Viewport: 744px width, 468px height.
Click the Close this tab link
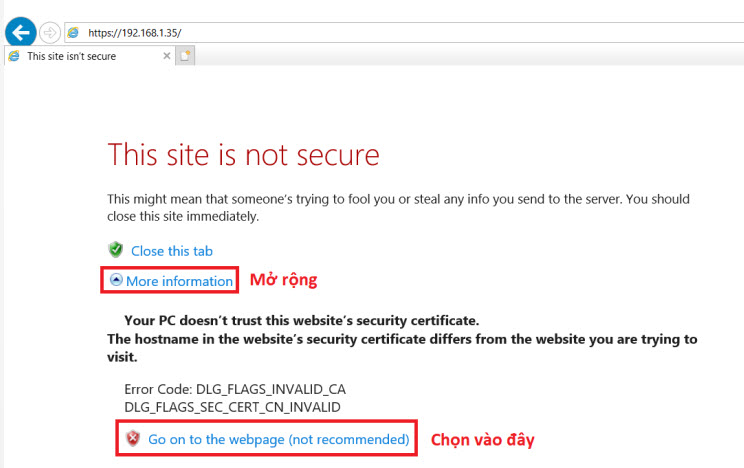(171, 251)
